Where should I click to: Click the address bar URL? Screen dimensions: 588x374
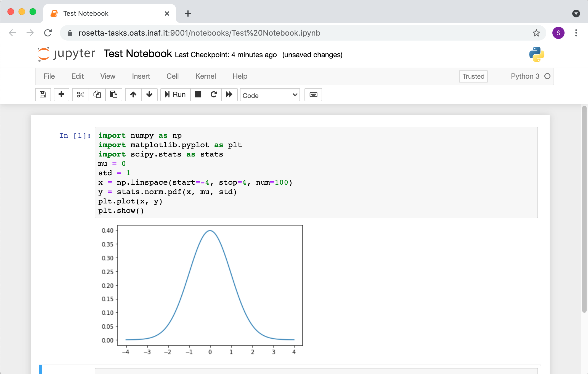coord(199,33)
